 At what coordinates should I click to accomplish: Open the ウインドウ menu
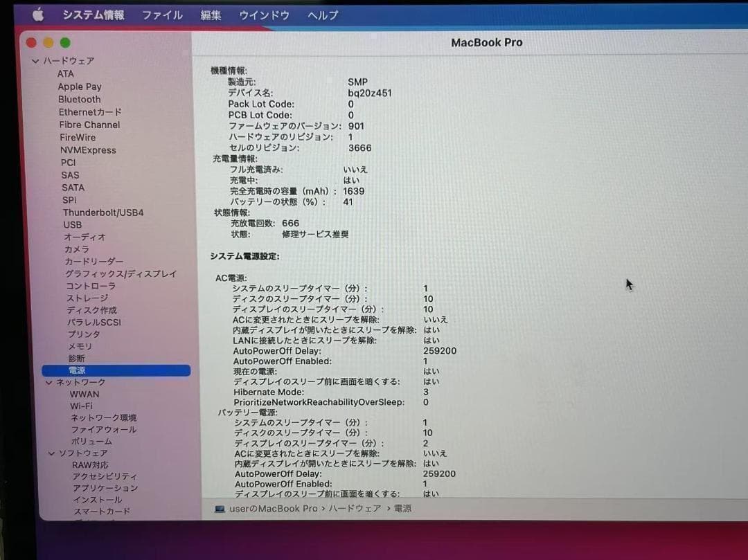click(264, 15)
